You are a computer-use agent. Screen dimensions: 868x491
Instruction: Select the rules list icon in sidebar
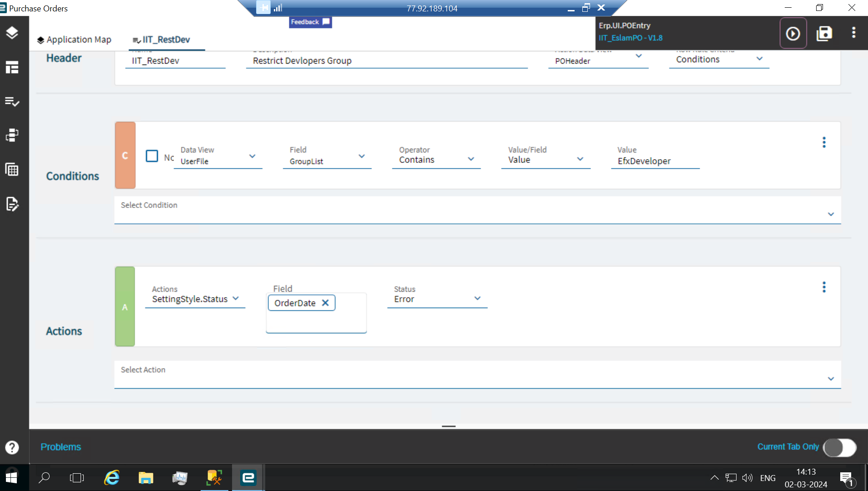coord(11,101)
